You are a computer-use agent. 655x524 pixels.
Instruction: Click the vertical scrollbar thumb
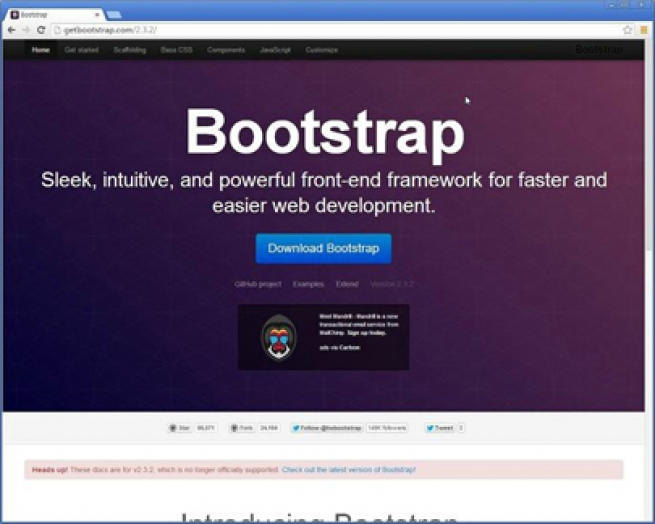[649, 146]
